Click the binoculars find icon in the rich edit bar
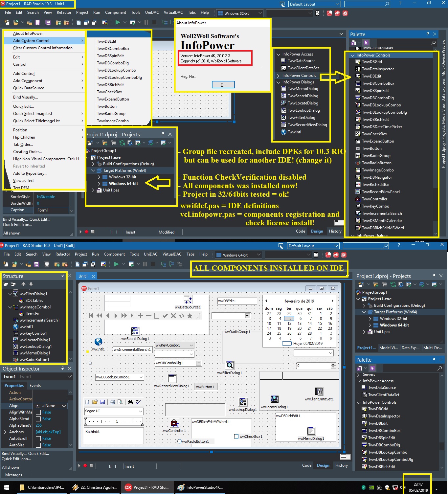The image size is (448, 494). 130,402
